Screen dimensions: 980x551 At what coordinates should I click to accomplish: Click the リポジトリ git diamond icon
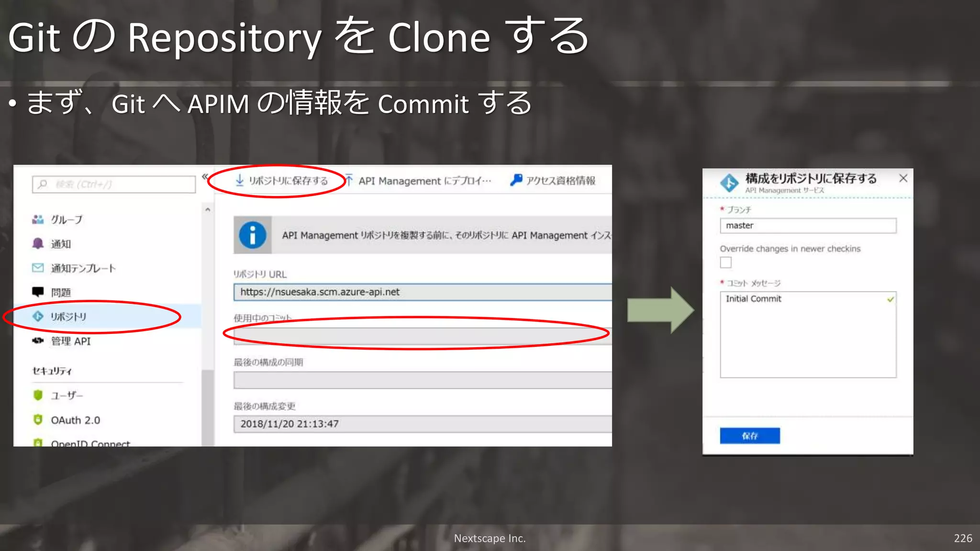coord(38,316)
